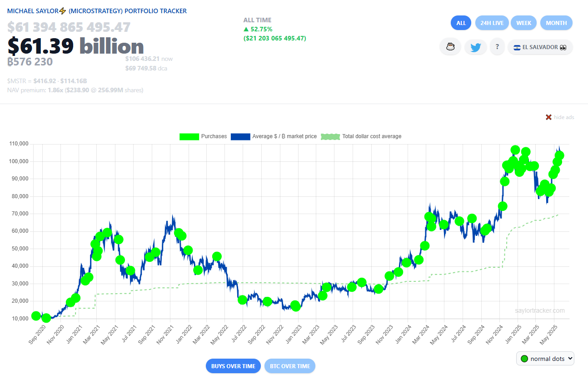Open the EL SALVADOR tracker link
588x385 pixels.
tap(540, 47)
